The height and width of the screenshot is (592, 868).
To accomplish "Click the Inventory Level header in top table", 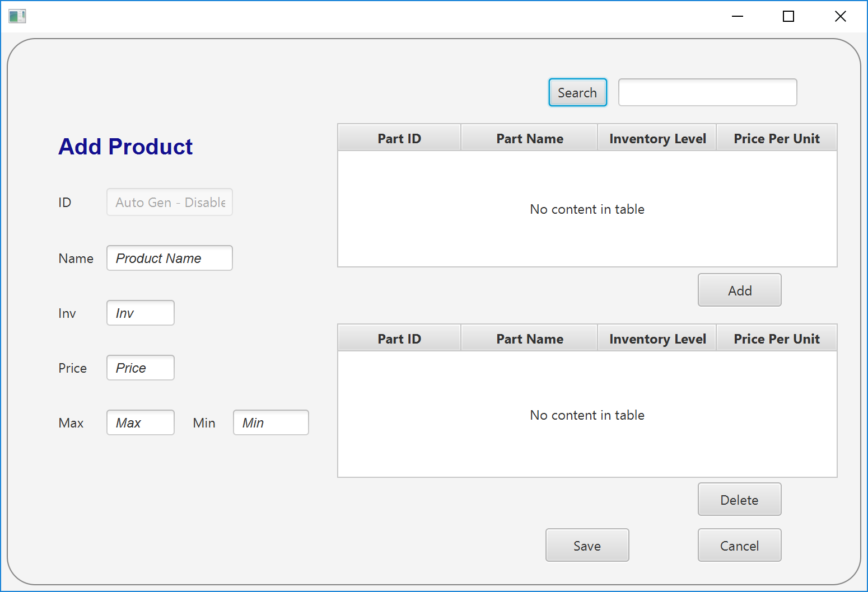I will tap(657, 138).
